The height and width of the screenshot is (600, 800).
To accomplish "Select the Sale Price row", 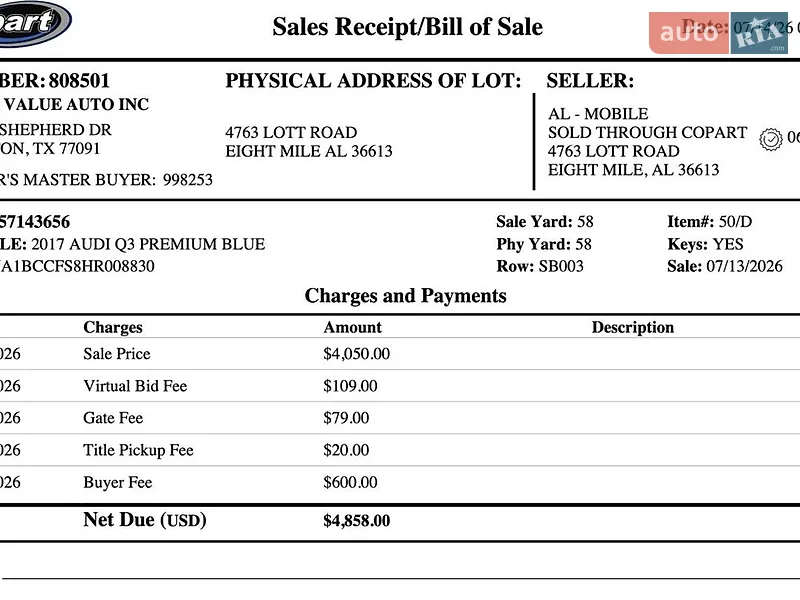I will click(x=400, y=354).
